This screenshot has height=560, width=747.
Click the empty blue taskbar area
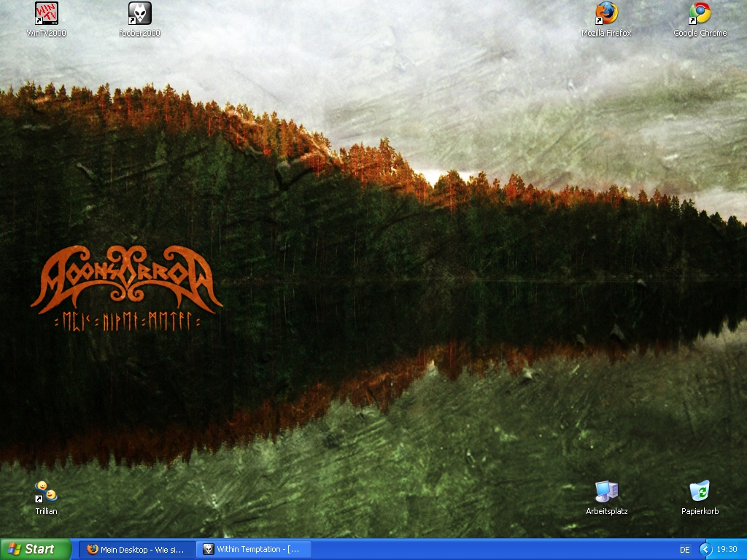[489, 549]
